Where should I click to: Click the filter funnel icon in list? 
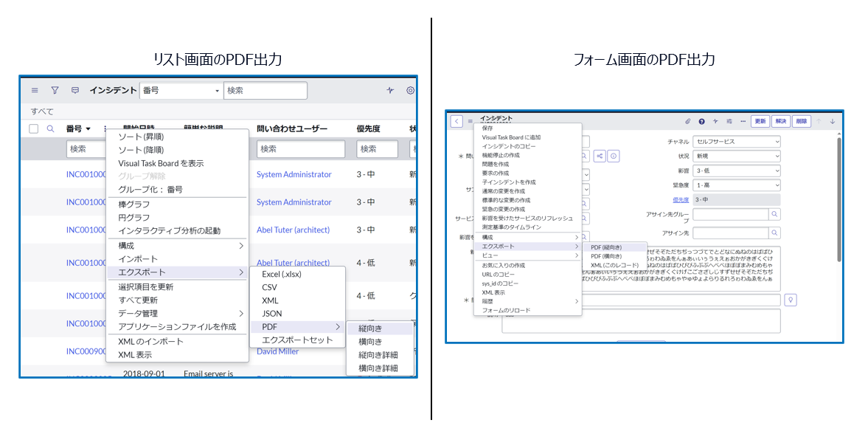[x=55, y=90]
